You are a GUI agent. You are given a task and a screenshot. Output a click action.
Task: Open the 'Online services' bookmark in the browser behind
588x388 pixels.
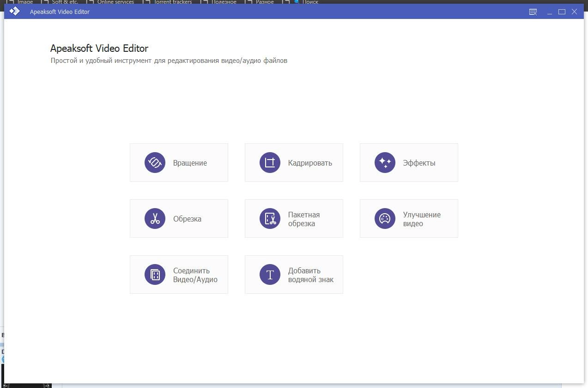115,2
